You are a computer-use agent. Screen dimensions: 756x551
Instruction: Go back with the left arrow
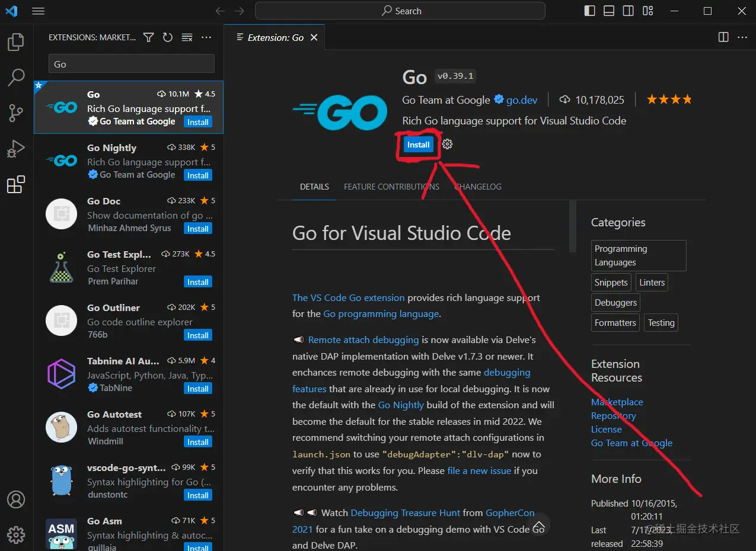[x=220, y=11]
